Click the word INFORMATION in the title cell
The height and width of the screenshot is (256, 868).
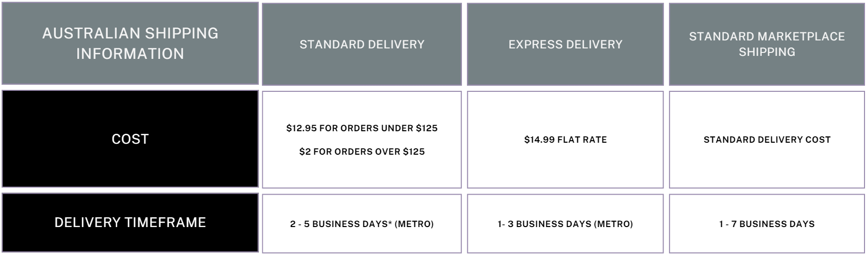130,54
